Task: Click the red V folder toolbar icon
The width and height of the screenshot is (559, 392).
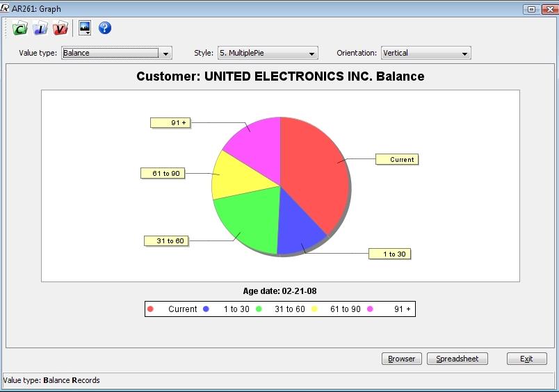Action: click(x=60, y=28)
